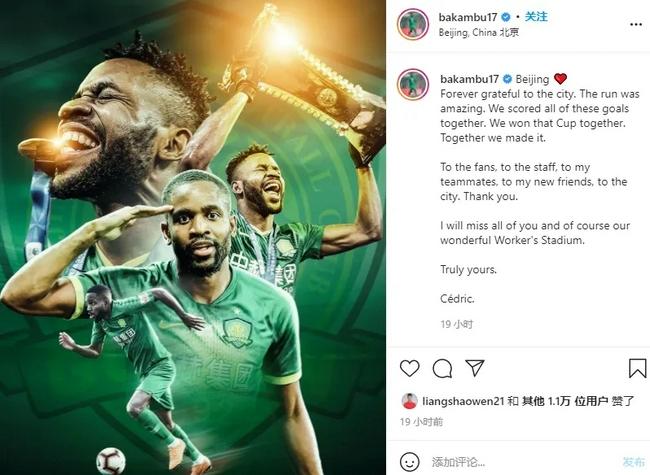Focus the 添加评论 comment input field
Image resolution: width=650 pixels, height=475 pixels.
click(522, 462)
